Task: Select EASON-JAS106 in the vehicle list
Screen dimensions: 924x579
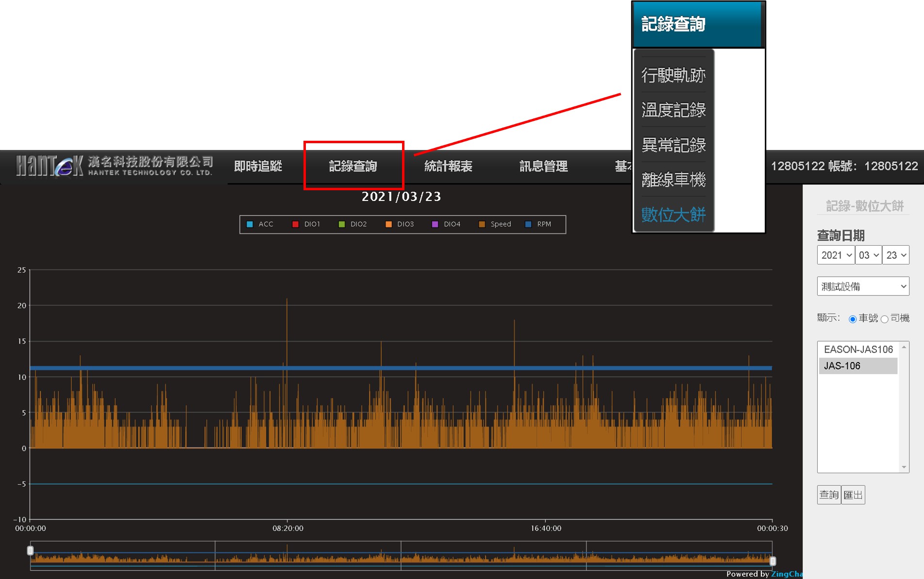Action: [x=858, y=349]
